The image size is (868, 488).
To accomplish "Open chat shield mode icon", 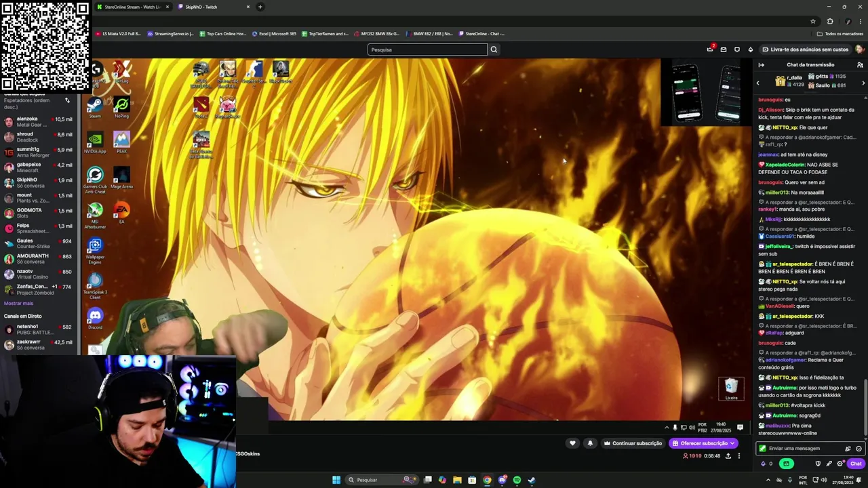I will pos(818,464).
